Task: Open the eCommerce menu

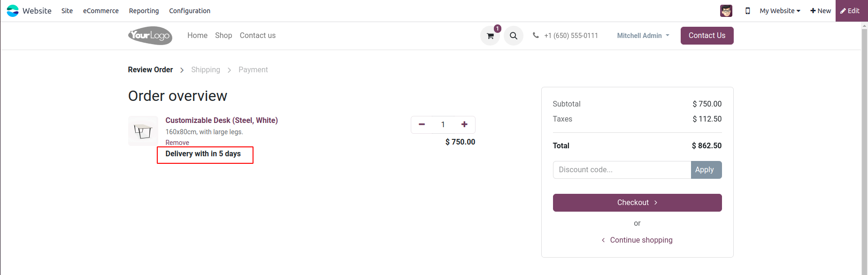Action: (101, 11)
